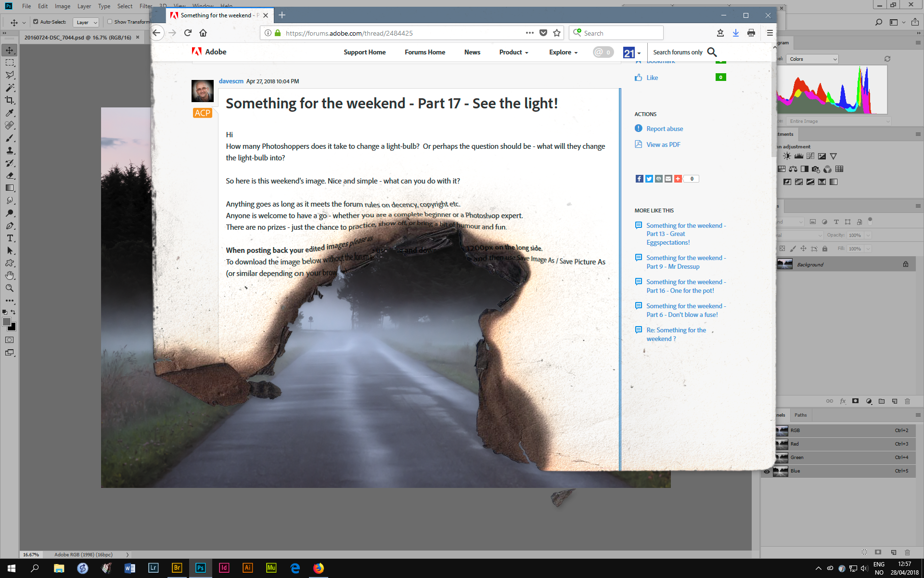Open layer Fill dropdown arrow
Viewport: 924px width, 578px height.
point(868,249)
